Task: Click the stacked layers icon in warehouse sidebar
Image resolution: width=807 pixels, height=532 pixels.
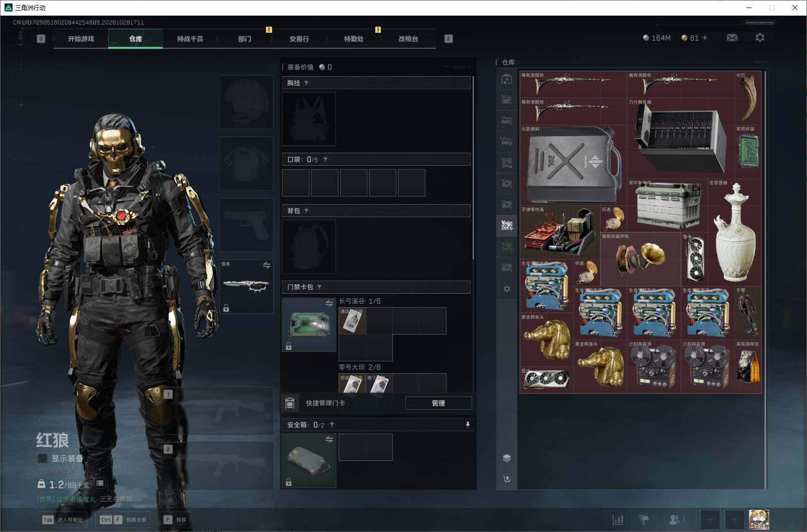Action: coord(507,458)
